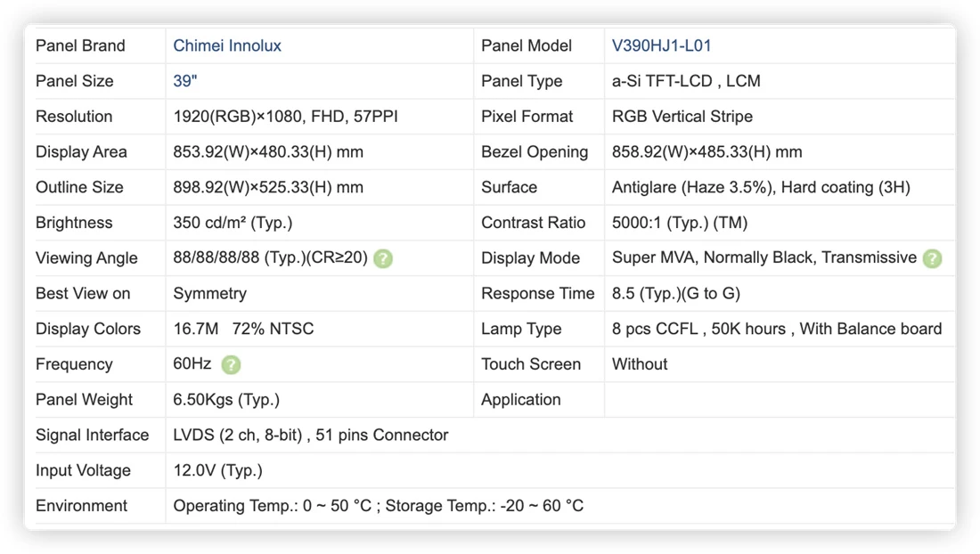Click the Panel Model label
This screenshot has height=554, width=980.
point(527,45)
